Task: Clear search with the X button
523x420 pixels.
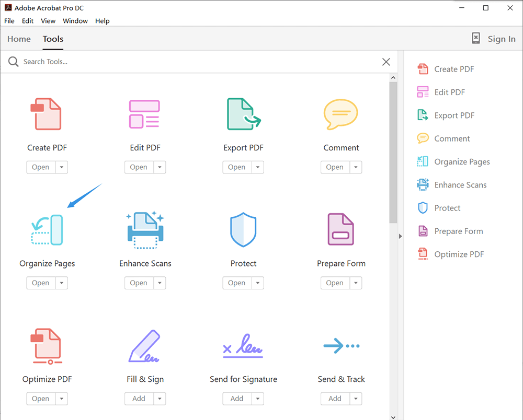Action: pos(386,62)
